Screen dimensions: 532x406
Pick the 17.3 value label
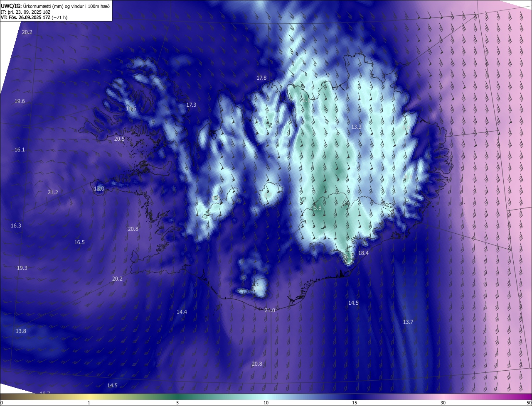point(191,105)
